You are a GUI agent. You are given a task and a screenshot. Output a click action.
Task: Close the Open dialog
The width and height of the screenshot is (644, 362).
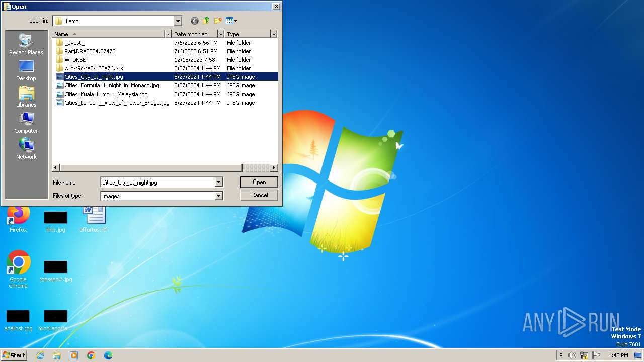(x=276, y=7)
